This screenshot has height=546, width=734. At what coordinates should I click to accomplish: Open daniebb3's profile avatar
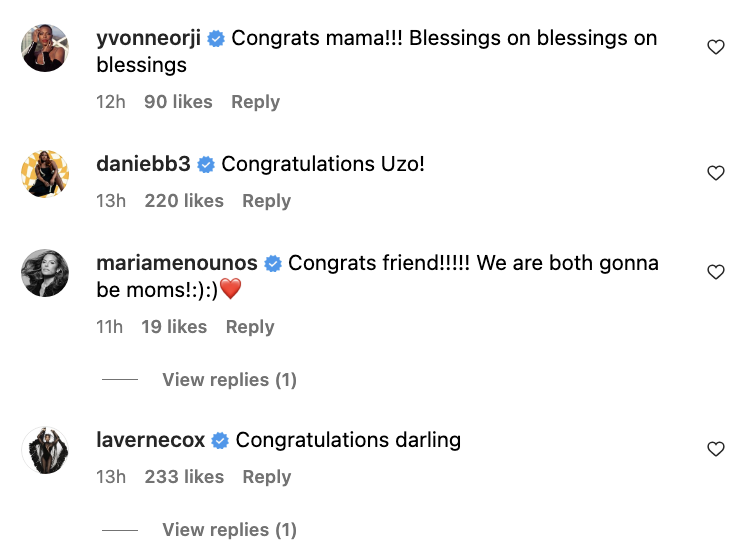point(45,174)
